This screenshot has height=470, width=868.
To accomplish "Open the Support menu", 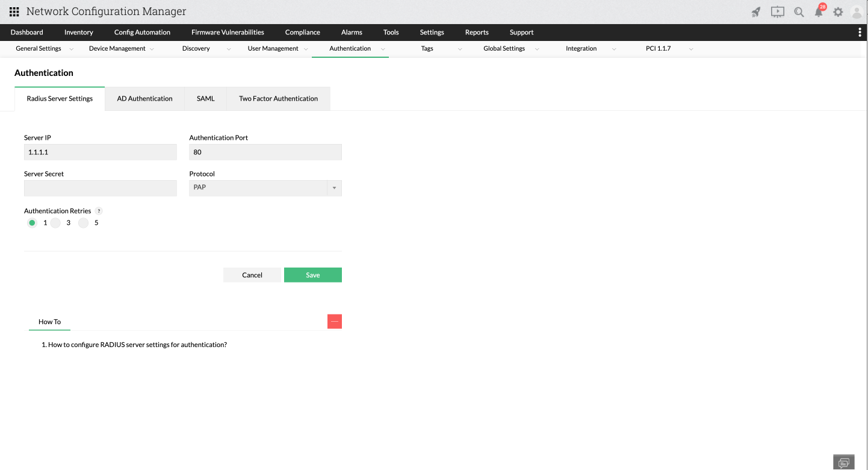I will click(522, 33).
